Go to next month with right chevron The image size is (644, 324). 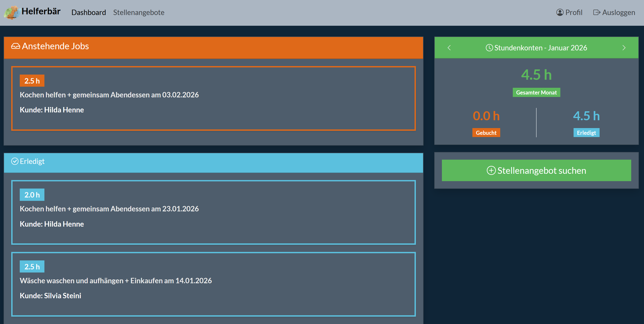[624, 48]
